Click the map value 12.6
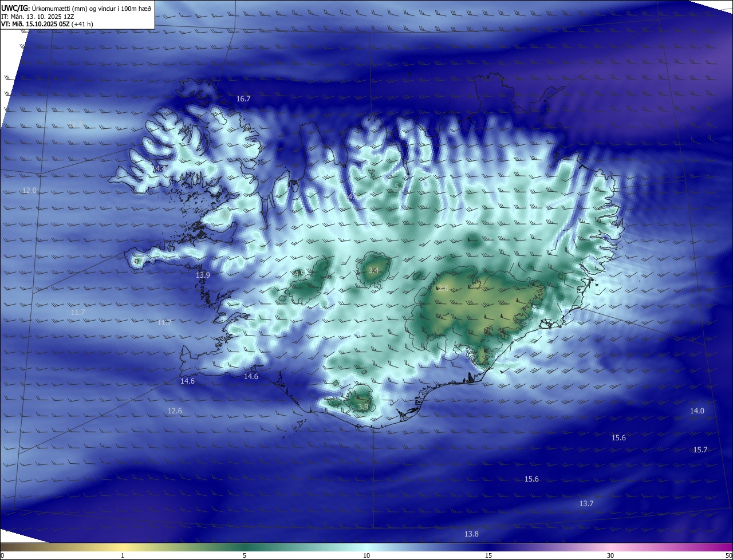This screenshot has width=733, height=560. pyautogui.click(x=175, y=411)
